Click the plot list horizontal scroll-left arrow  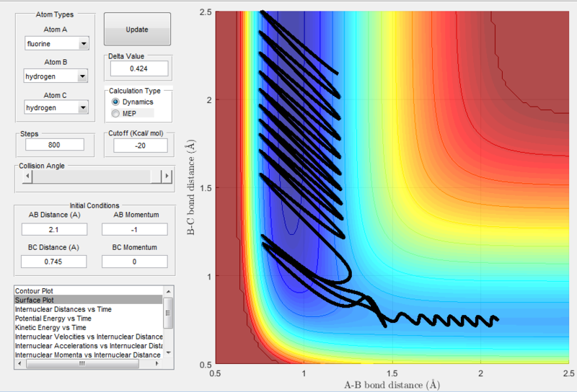pos(19,364)
